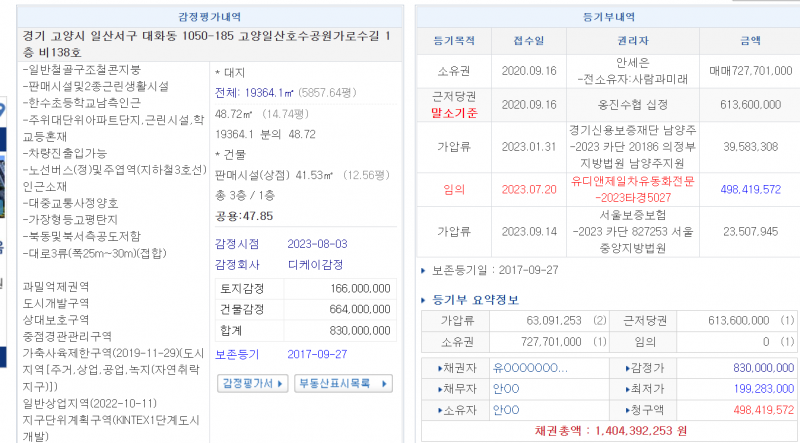The image size is (800, 443).
Task: Click the 채권자 name 유OOOOOOO...
Action: pyautogui.click(x=530, y=368)
